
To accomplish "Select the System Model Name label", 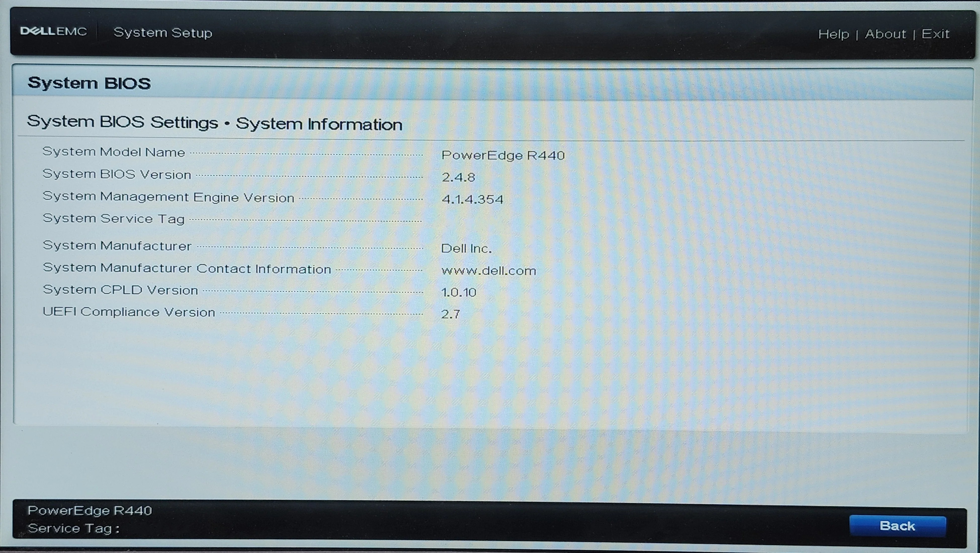I will (114, 152).
